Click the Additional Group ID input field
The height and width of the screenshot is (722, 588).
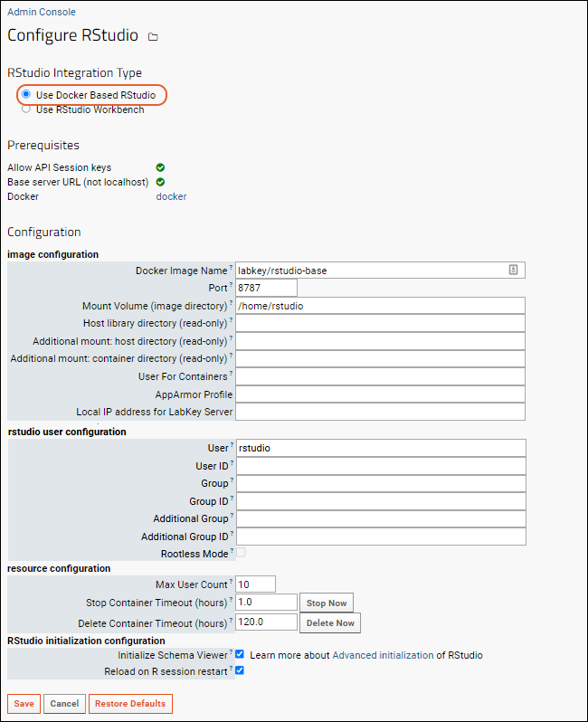tap(381, 537)
